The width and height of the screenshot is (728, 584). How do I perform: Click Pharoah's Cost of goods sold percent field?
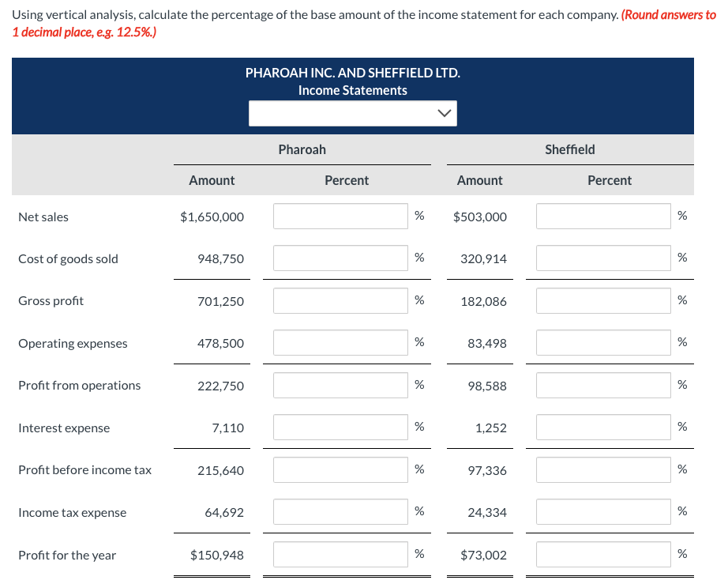pos(340,258)
